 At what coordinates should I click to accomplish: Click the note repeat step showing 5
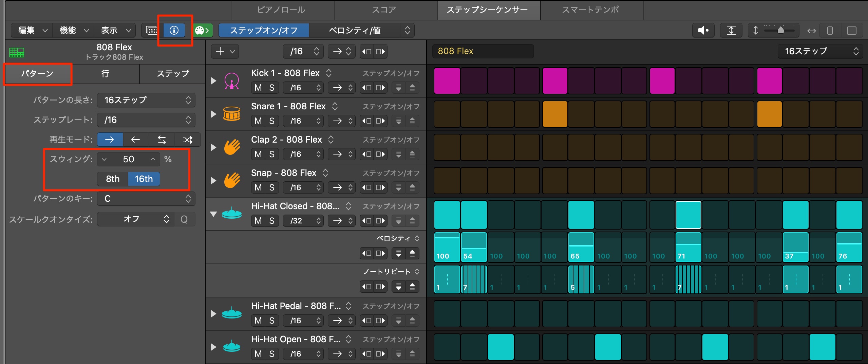581,280
